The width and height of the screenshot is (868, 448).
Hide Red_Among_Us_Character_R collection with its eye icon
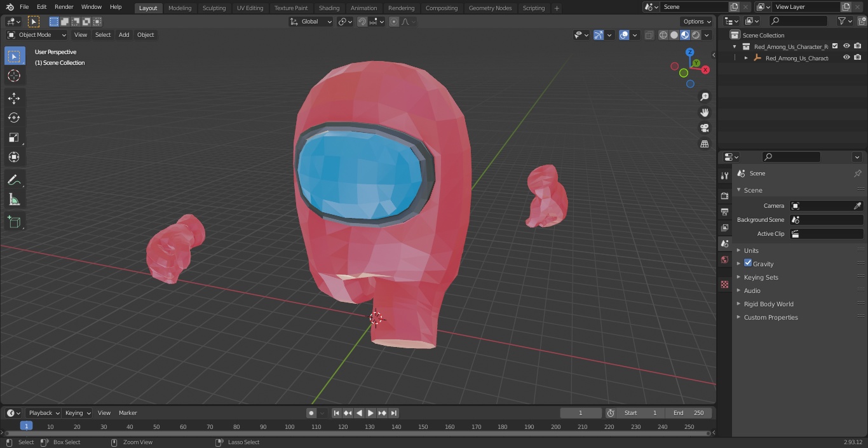point(846,46)
